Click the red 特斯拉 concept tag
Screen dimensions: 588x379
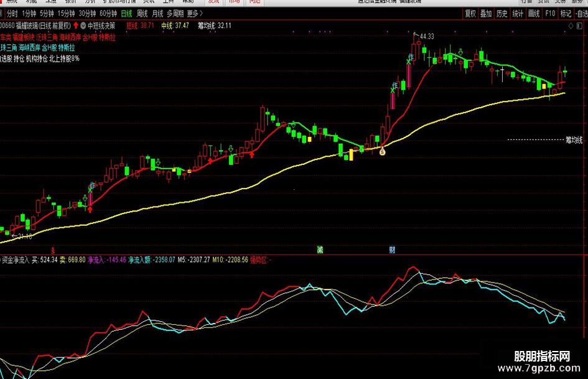click(107, 37)
